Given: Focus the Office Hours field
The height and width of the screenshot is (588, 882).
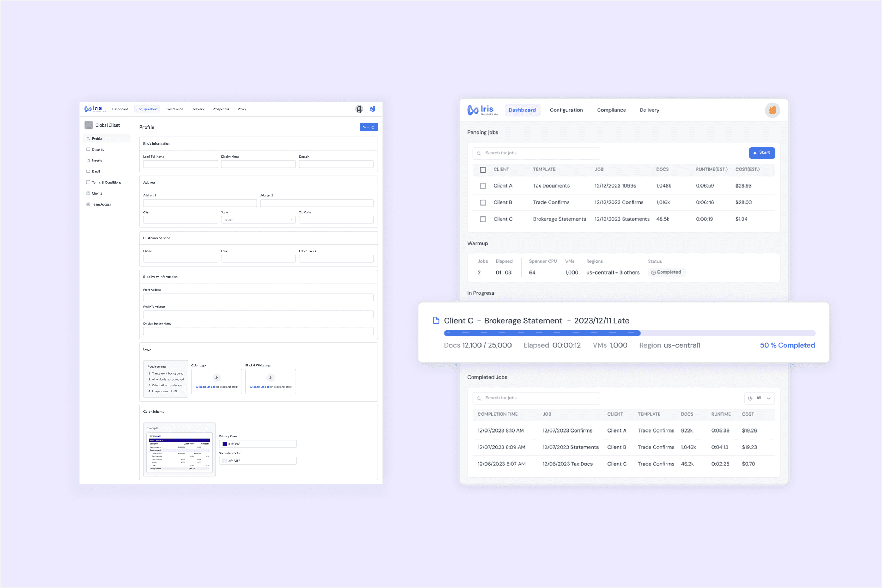Looking at the screenshot, I should point(336,259).
